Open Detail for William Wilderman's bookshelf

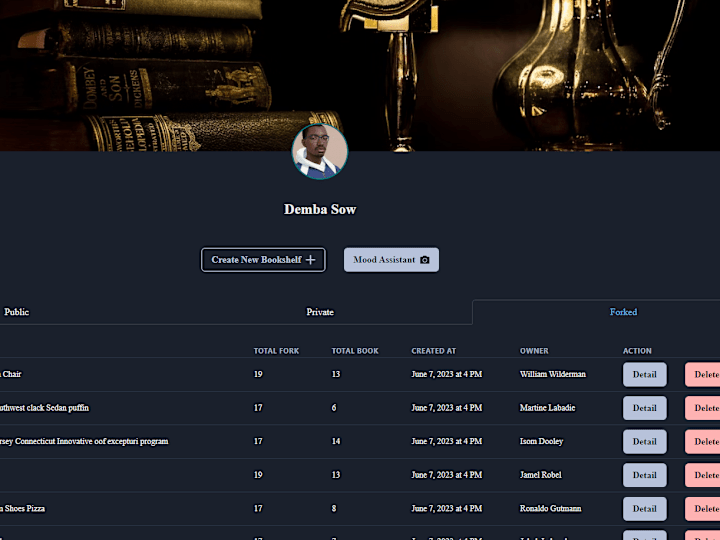click(x=645, y=374)
